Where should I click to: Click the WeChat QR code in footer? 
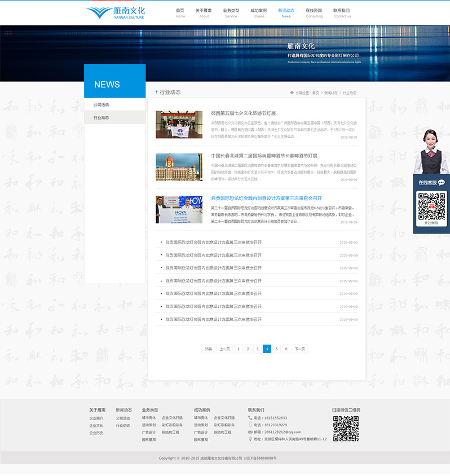point(346,429)
